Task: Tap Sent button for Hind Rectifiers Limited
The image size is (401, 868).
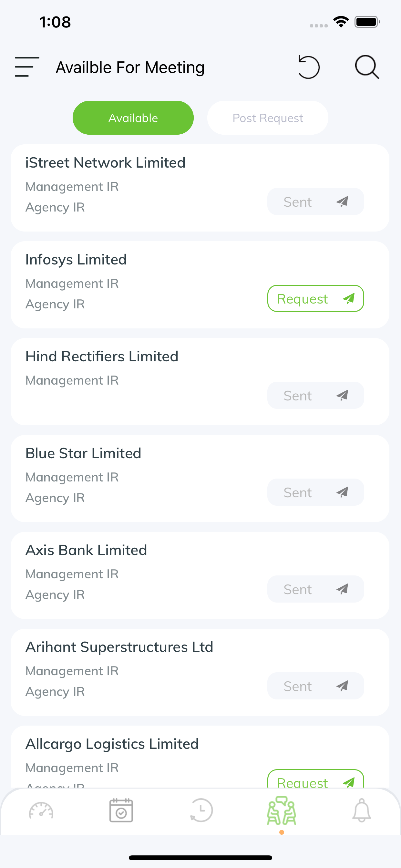Action: (315, 395)
